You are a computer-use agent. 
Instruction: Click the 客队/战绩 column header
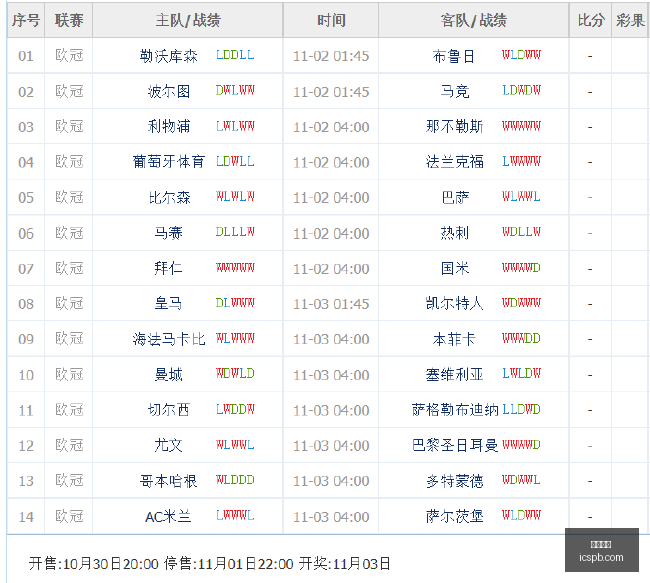473,20
